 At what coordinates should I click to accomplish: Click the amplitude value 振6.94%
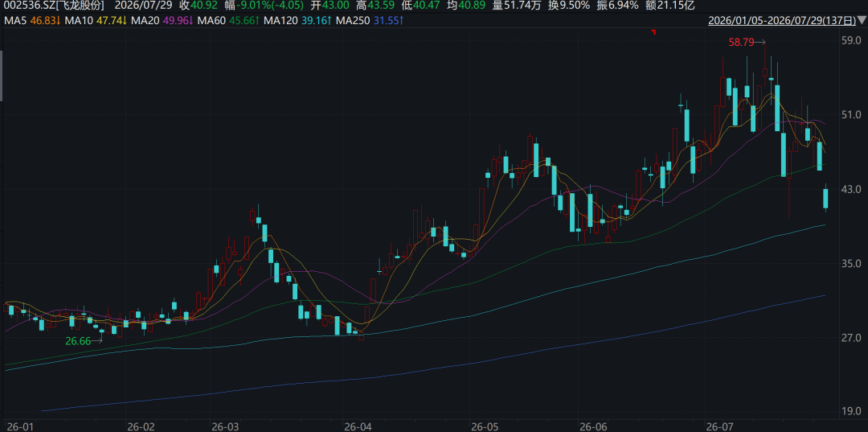coord(616,6)
